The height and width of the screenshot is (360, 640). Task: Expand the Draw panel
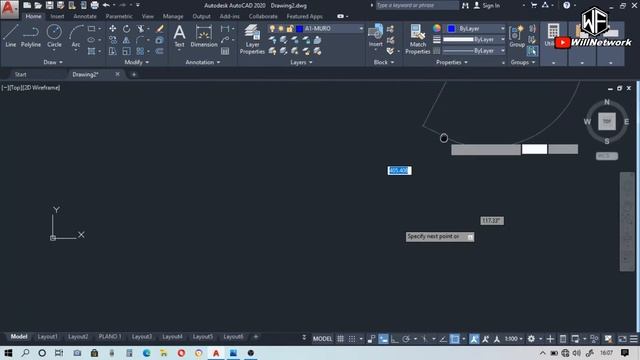click(x=53, y=62)
